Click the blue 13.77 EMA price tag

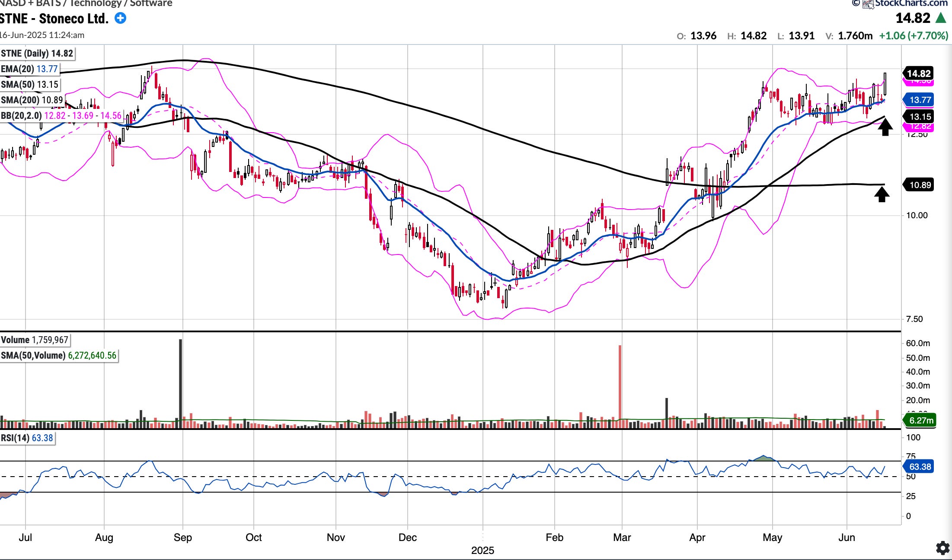920,100
